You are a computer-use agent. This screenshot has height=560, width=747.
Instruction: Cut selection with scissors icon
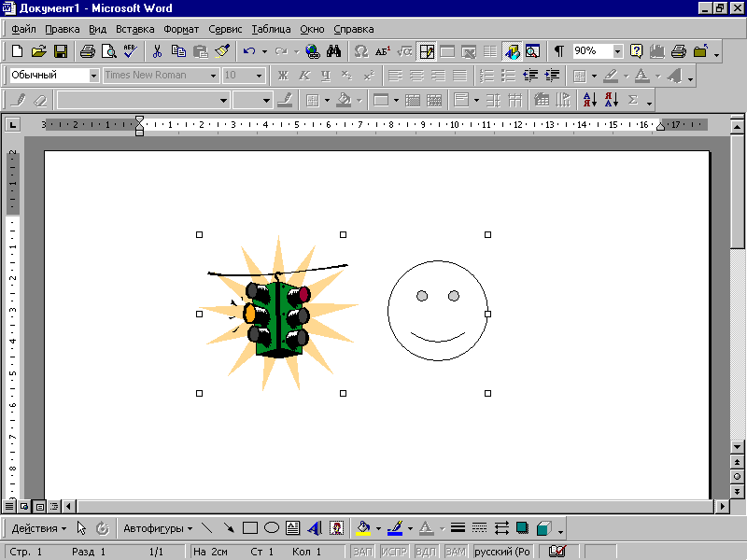tap(157, 51)
